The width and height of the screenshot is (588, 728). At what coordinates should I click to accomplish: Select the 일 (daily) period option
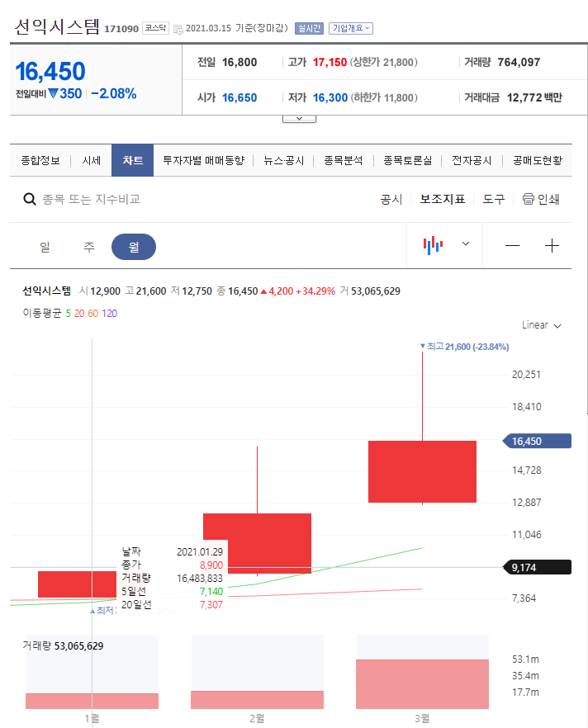pyautogui.click(x=45, y=247)
